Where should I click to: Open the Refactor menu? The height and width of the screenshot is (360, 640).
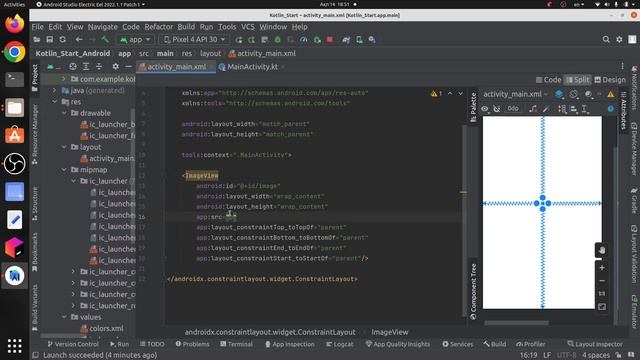[158, 27]
